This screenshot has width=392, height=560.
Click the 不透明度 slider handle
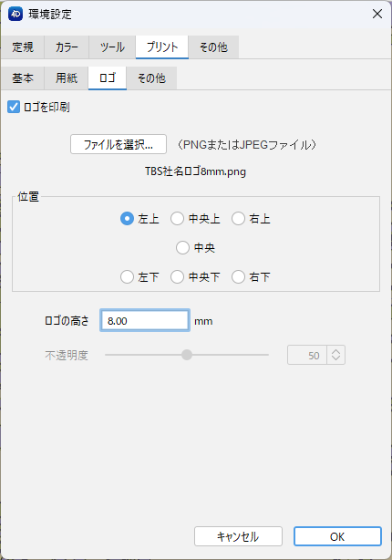click(187, 355)
